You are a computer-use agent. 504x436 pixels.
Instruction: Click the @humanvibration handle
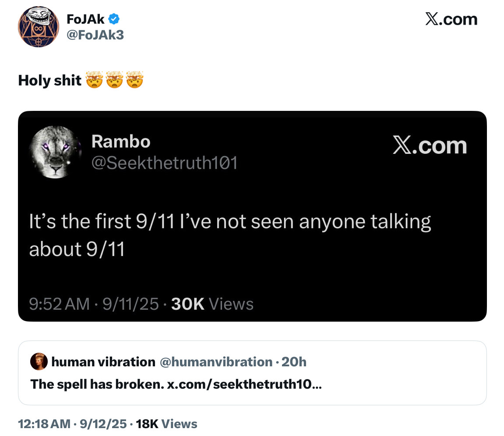[x=216, y=362]
